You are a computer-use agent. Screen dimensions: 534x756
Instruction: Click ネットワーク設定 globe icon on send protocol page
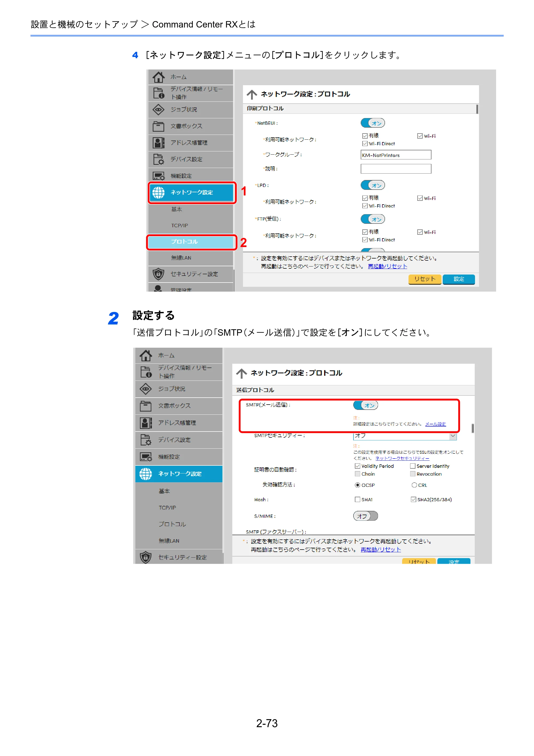146,474
